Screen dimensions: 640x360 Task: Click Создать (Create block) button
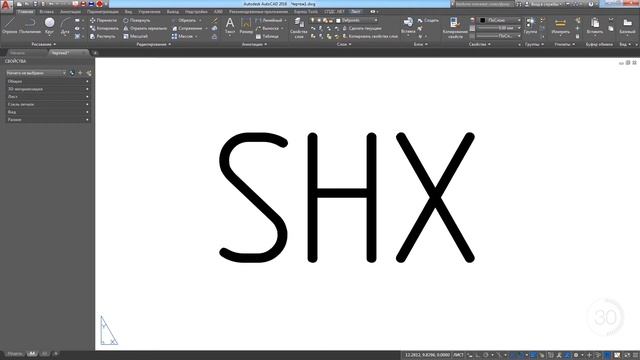point(428,20)
